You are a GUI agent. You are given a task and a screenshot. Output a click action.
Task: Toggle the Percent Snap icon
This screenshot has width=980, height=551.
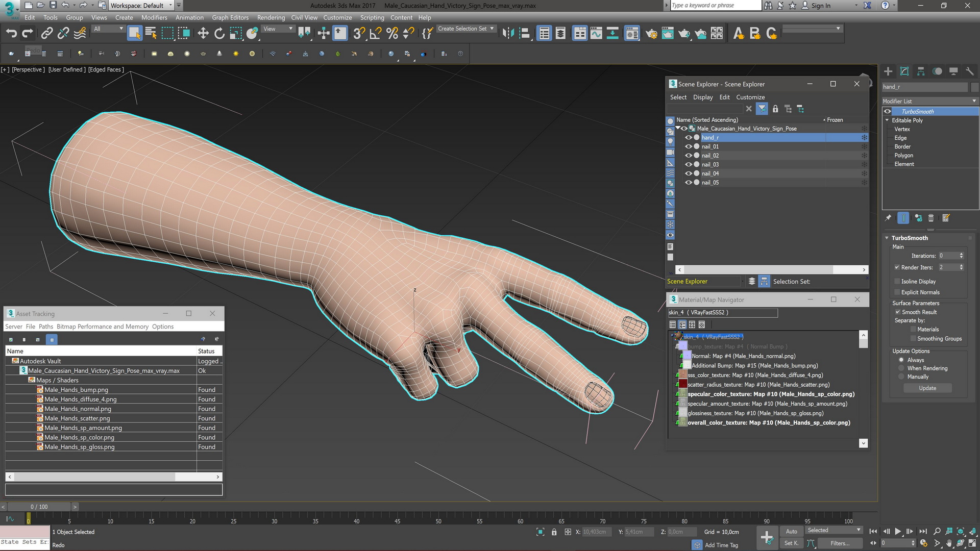tap(392, 34)
